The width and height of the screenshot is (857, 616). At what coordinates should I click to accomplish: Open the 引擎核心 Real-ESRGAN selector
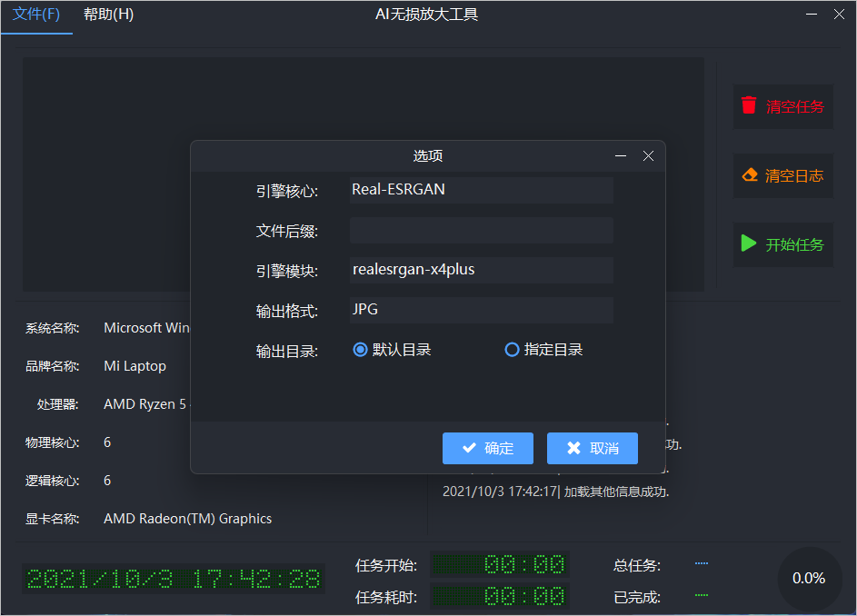click(x=482, y=190)
